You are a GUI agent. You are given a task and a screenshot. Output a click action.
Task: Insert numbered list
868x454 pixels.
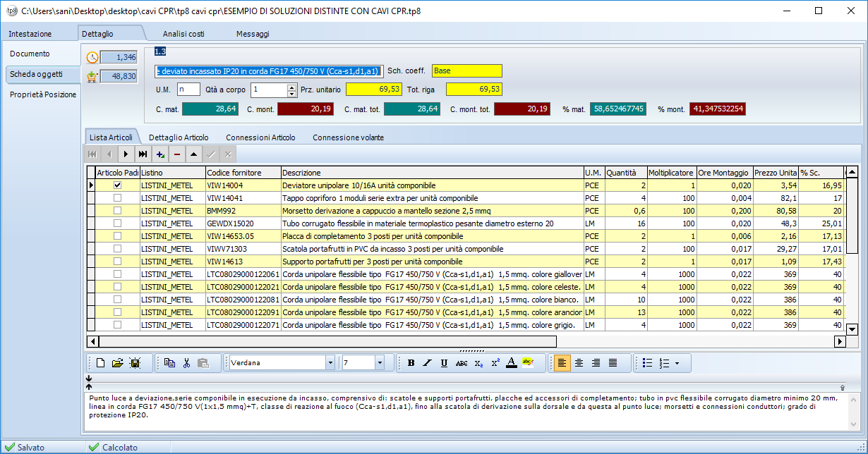663,362
